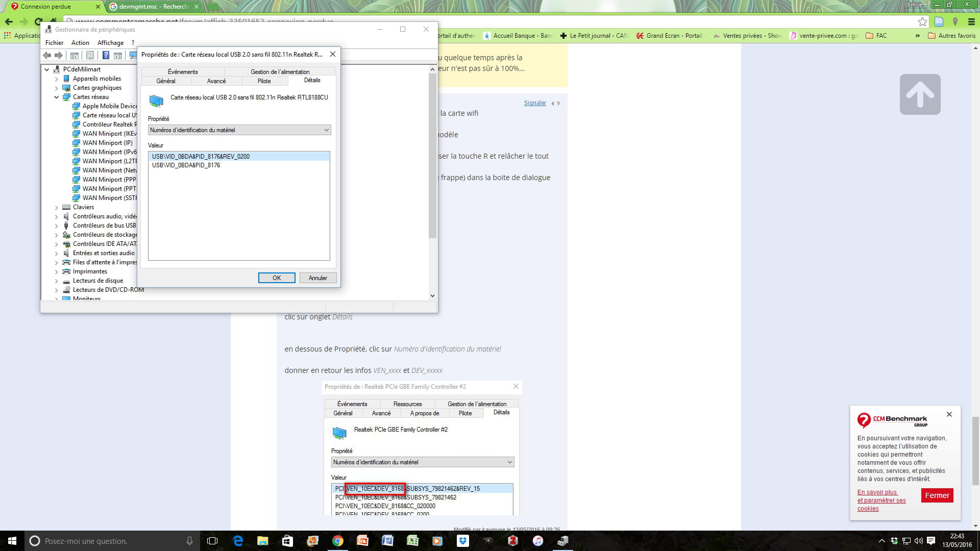
Task: Go back in Device Manager toolbar
Action: tap(47, 55)
